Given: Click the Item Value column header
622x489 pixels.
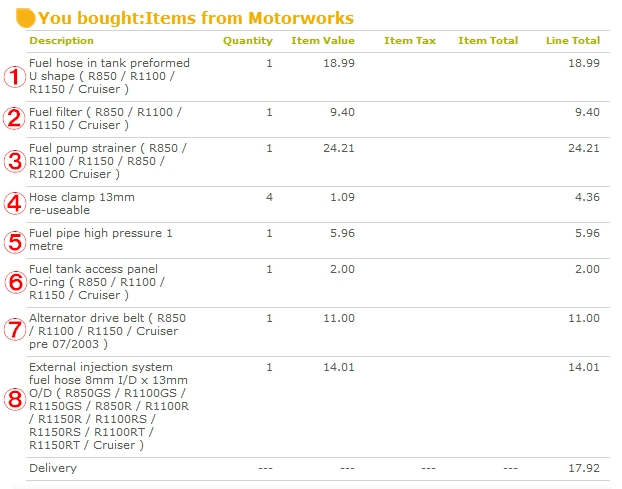Looking at the screenshot, I should [x=322, y=41].
